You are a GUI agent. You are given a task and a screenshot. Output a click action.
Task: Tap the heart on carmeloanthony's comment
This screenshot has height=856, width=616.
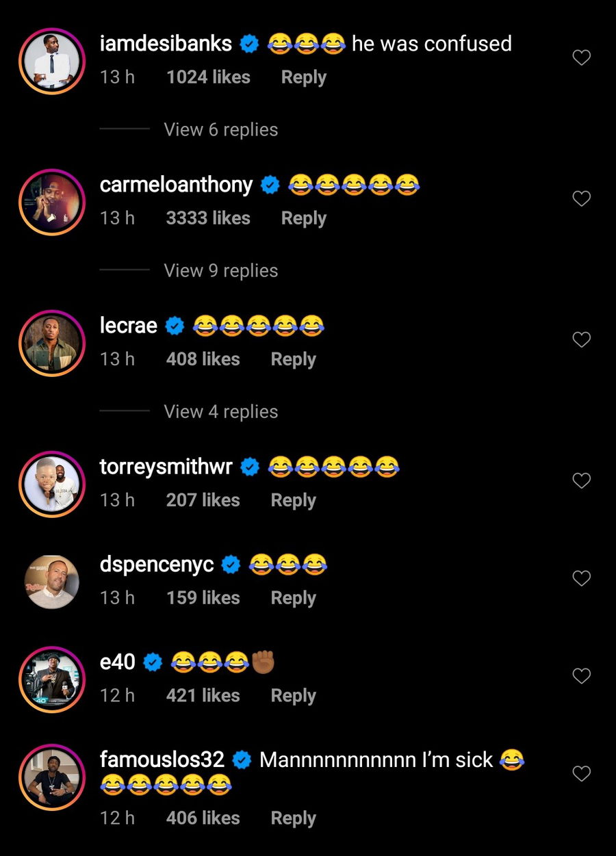[x=581, y=199]
